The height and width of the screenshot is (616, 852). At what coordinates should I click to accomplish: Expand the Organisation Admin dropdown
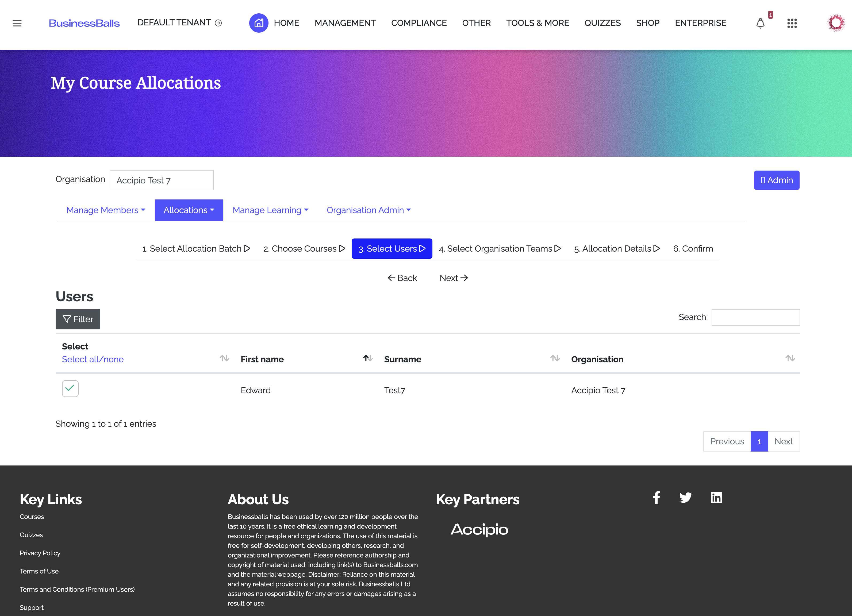369,210
